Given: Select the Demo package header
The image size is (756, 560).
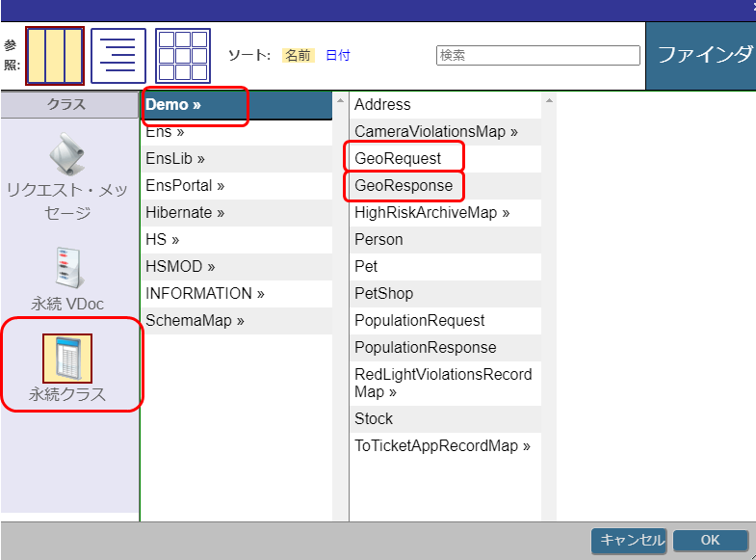Looking at the screenshot, I should (174, 104).
